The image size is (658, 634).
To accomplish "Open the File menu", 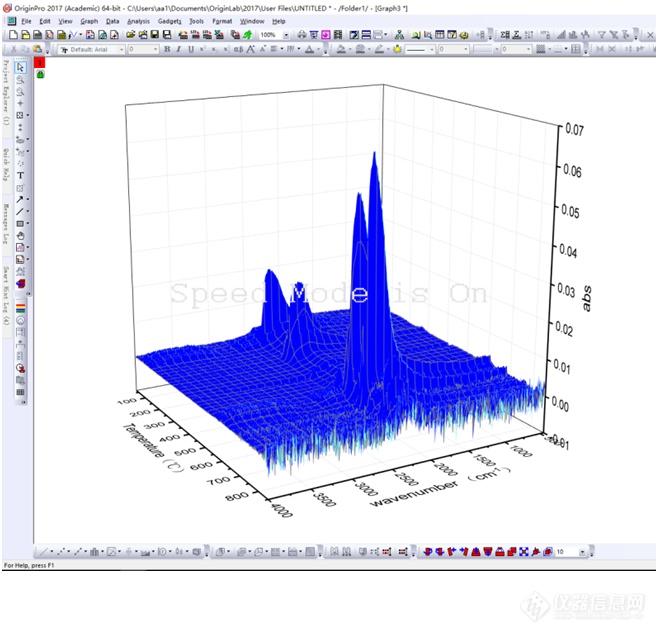I will pos(26,21).
